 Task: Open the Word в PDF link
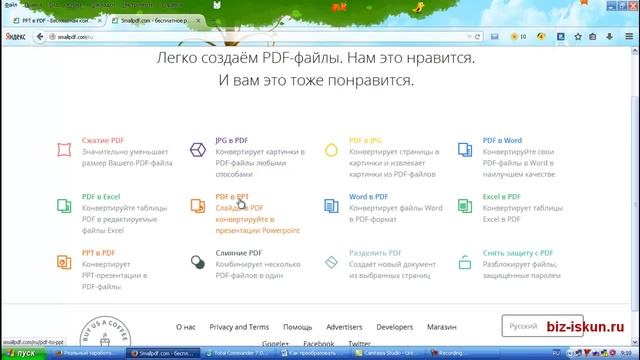[x=368, y=197]
